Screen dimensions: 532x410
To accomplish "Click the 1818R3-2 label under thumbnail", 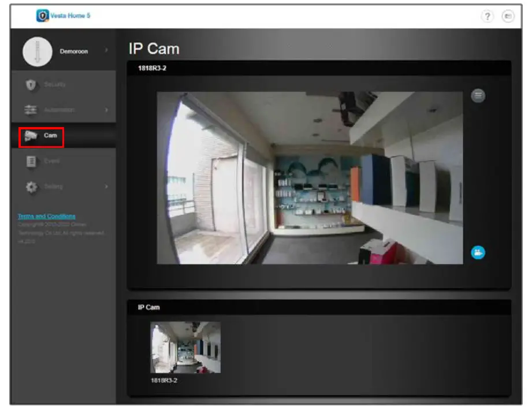I will coord(164,381).
